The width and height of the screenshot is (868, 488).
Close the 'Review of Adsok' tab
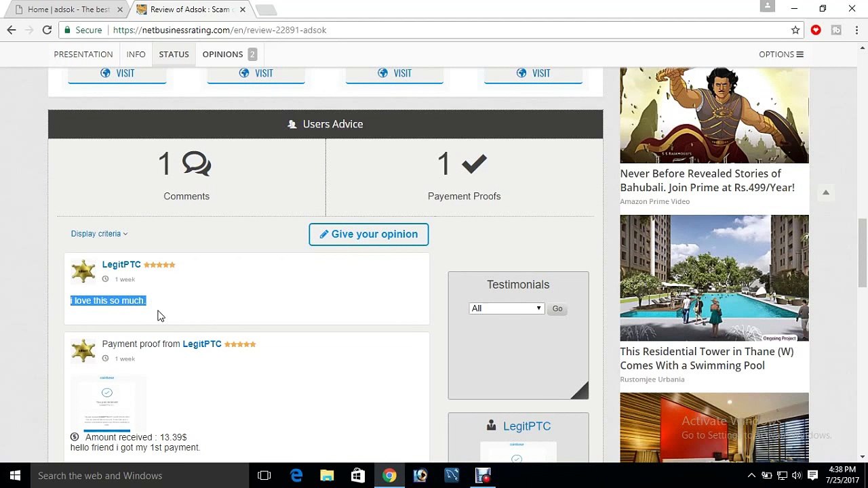click(x=242, y=9)
